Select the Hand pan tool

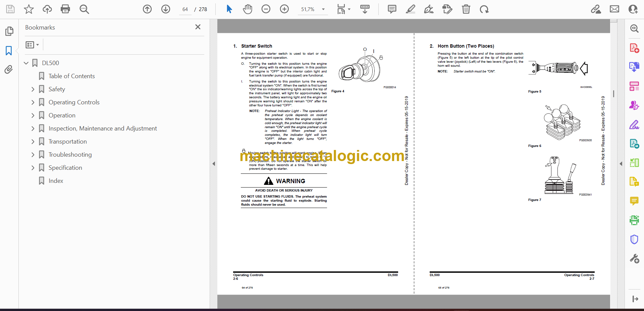(x=248, y=9)
